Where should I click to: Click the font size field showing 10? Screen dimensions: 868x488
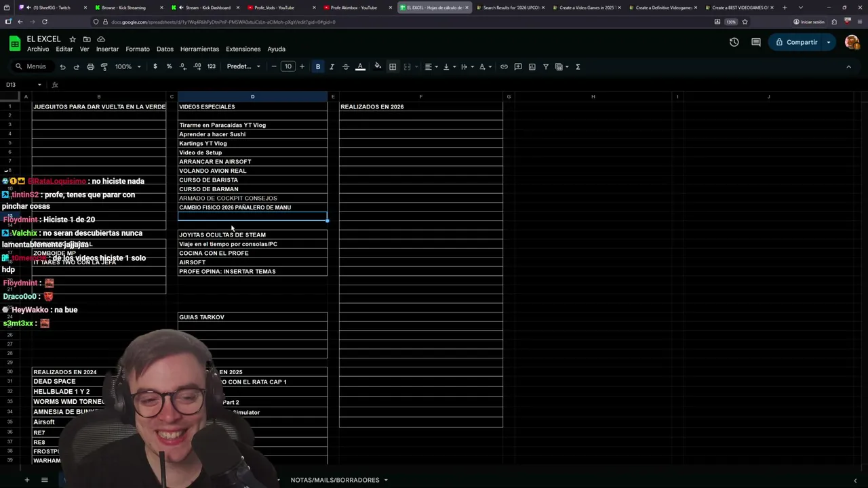pyautogui.click(x=288, y=66)
